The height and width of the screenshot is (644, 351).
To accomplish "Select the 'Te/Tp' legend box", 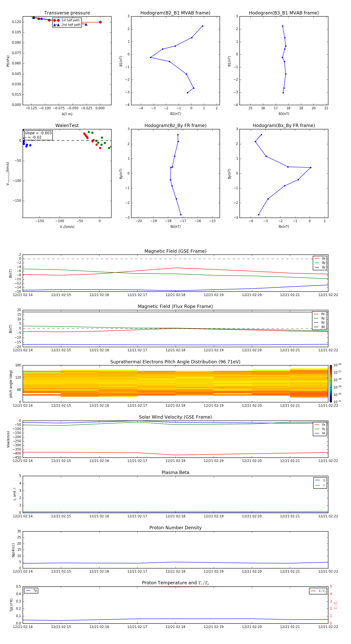I will coord(318,591).
